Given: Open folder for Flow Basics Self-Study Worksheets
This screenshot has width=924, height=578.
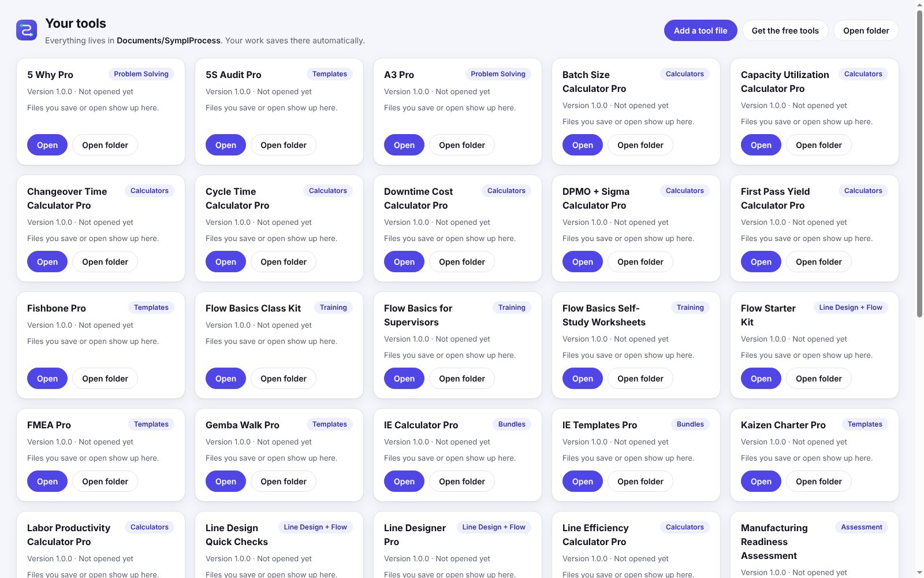Looking at the screenshot, I should click(640, 379).
